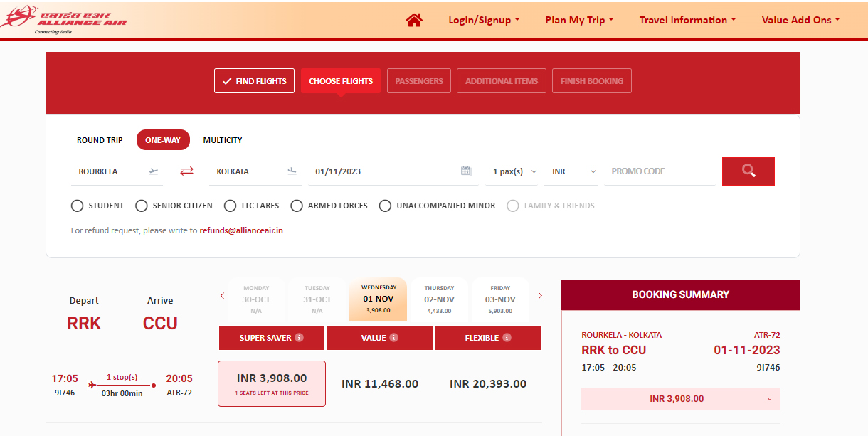
Task: Select the Armed Forces radio button
Action: pyautogui.click(x=297, y=206)
